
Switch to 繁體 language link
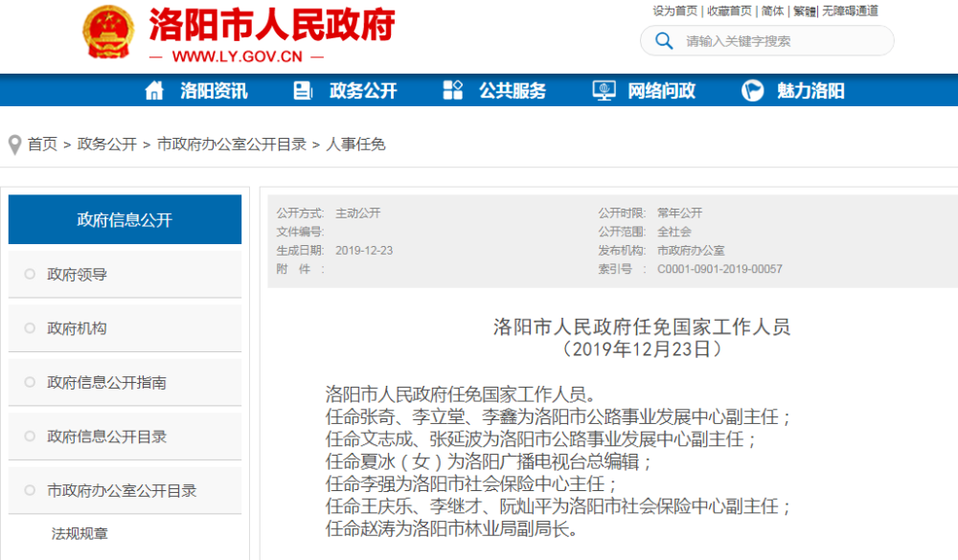click(x=804, y=11)
